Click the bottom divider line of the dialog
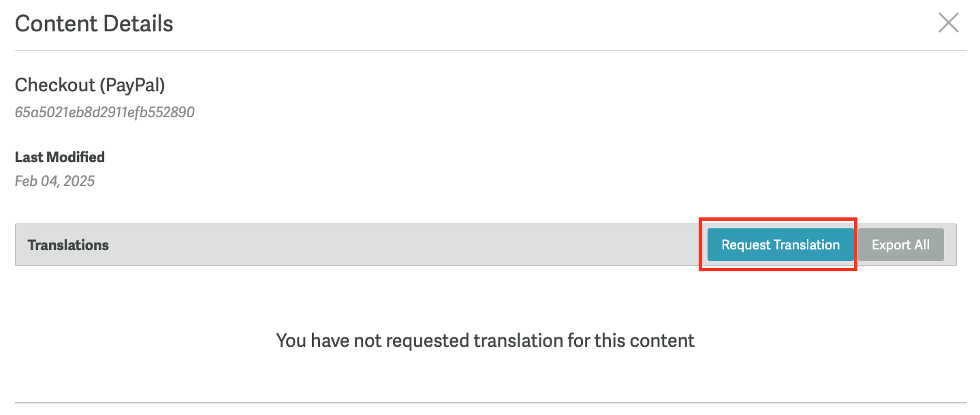This screenshot has width=980, height=415. 490,403
